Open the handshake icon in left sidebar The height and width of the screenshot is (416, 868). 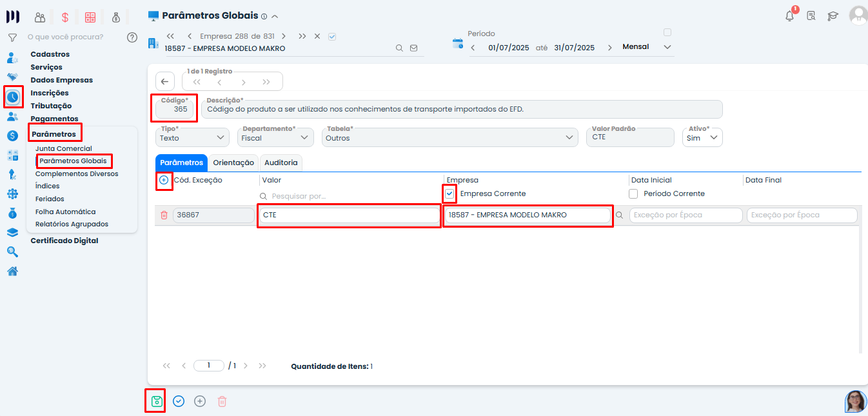tap(12, 77)
